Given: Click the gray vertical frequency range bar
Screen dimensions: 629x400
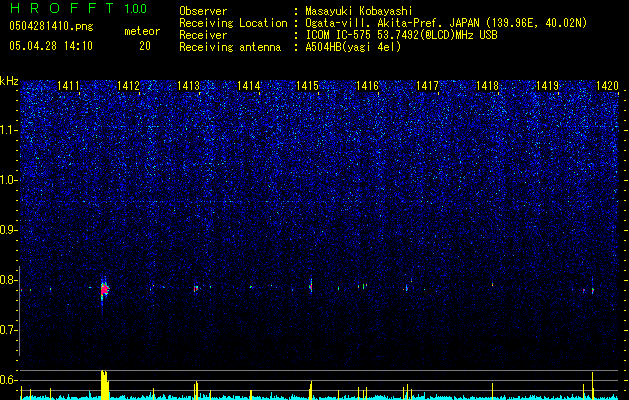Looking at the screenshot, I should pyautogui.click(x=19, y=311).
